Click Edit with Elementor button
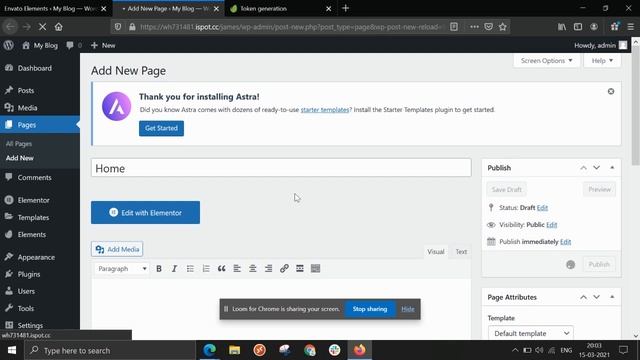640x360 pixels. (145, 213)
